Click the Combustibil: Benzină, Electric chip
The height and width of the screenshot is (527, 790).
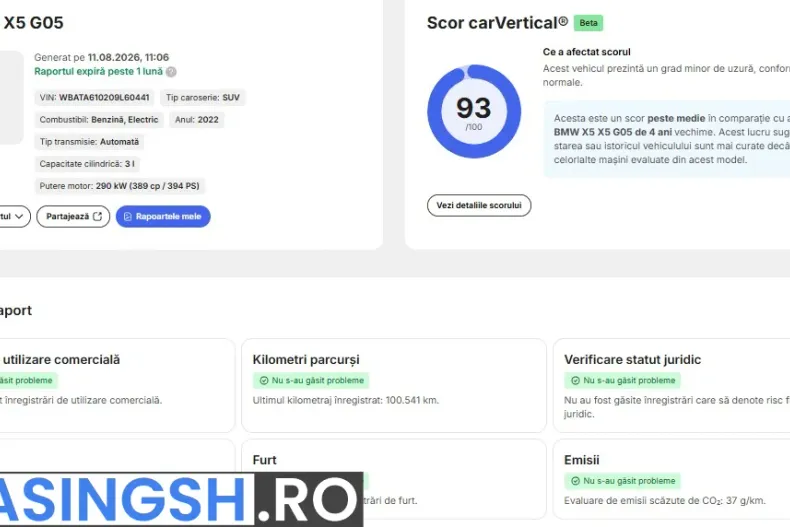point(99,119)
